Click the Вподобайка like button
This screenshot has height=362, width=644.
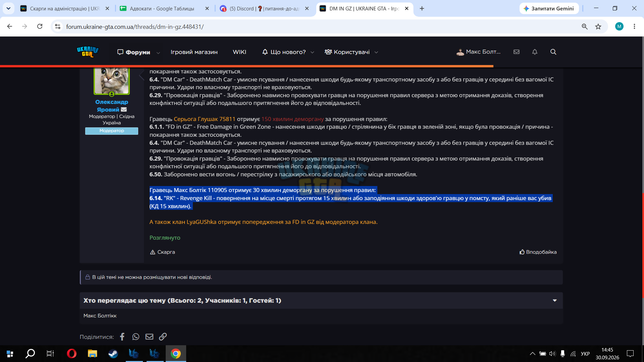(538, 252)
